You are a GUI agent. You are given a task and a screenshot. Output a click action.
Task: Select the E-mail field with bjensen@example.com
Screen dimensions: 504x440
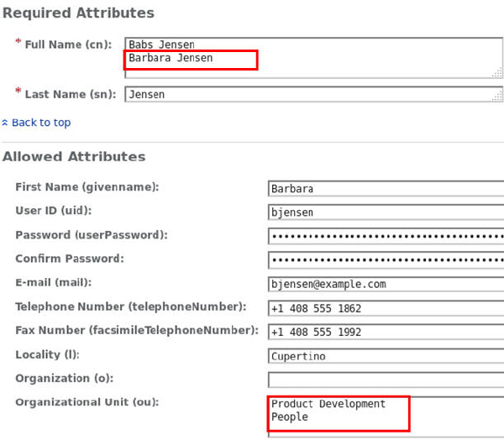tap(385, 284)
